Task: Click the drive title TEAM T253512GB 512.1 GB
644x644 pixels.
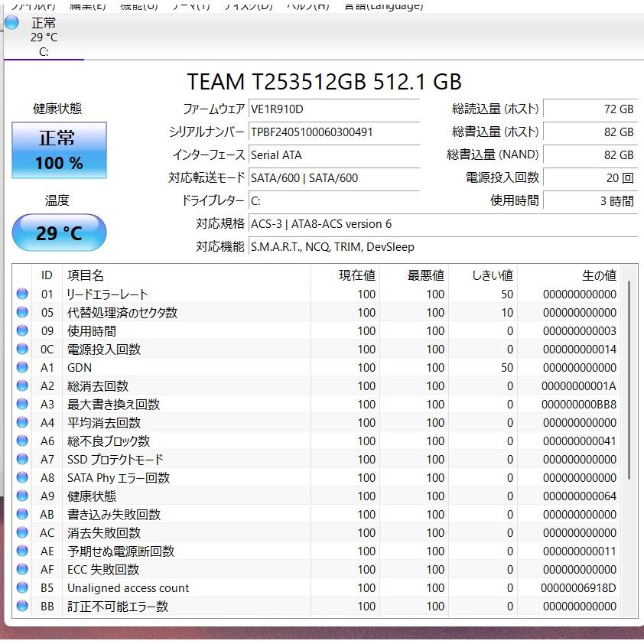Action: tap(324, 81)
